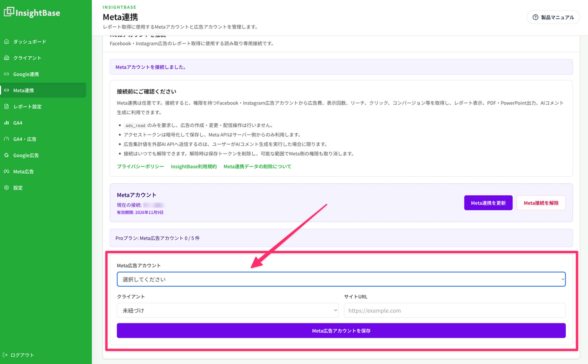The height and width of the screenshot is (364, 588).
Task: Open Meta連携データの削除について link
Action: 257,166
